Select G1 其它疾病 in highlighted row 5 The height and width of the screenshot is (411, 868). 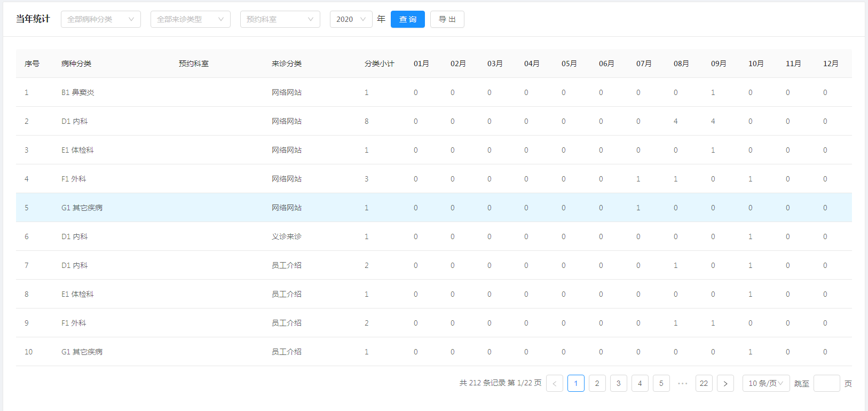(x=82, y=208)
